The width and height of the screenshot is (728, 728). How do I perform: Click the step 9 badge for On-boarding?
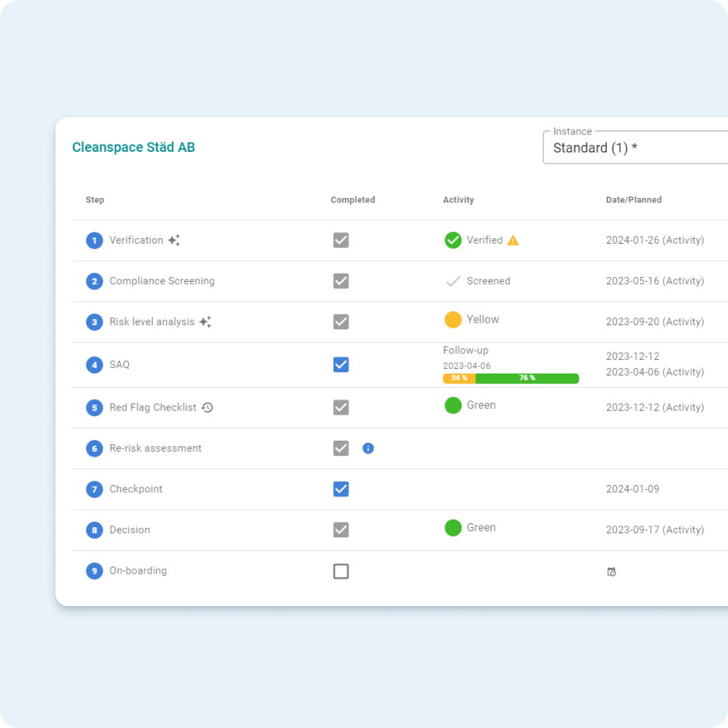click(94, 571)
